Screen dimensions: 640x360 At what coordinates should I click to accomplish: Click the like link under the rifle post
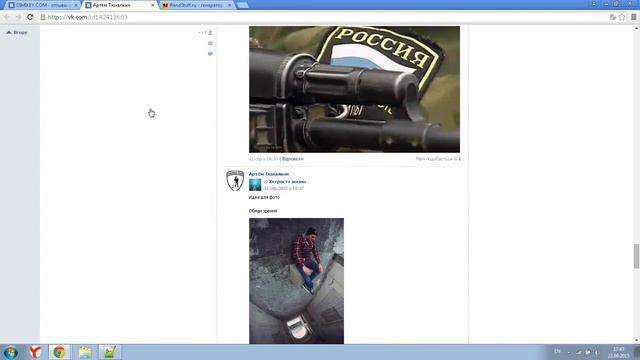(438, 159)
